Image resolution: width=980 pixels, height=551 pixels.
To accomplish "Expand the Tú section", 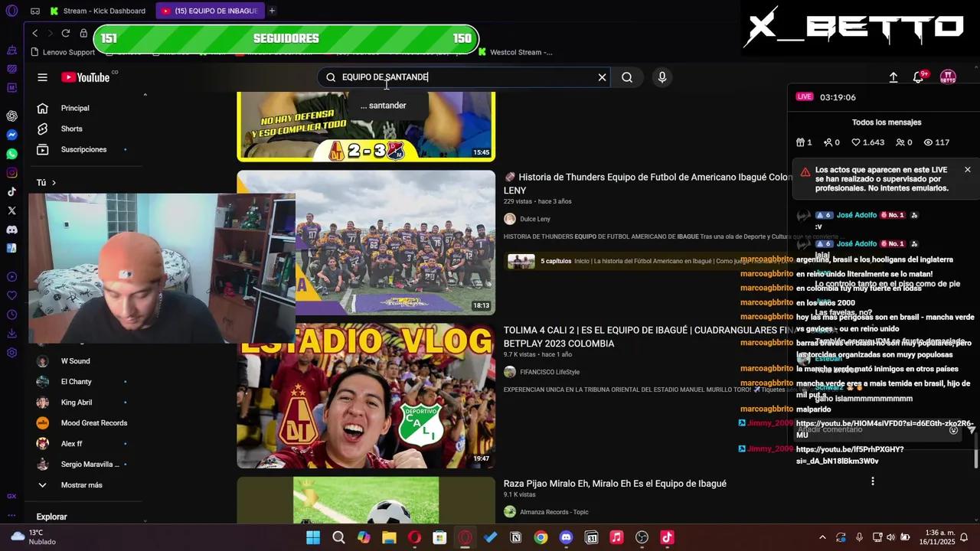I will click(x=47, y=183).
